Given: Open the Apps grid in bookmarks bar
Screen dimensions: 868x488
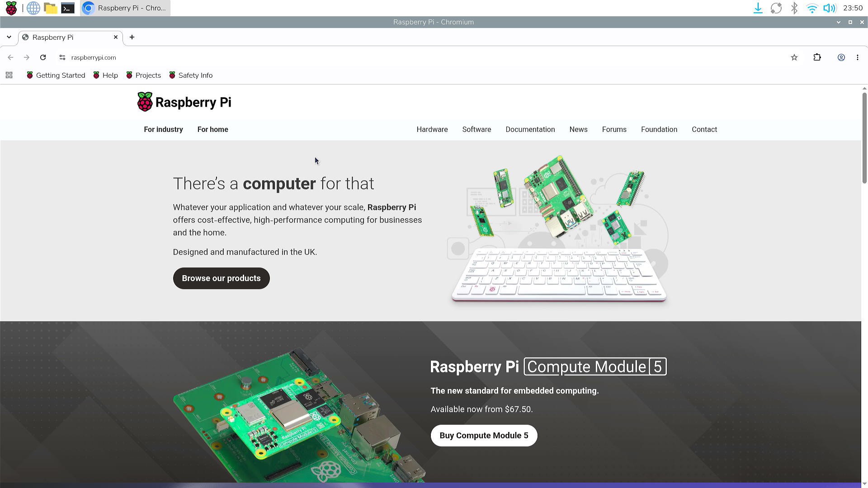Looking at the screenshot, I should [x=9, y=75].
